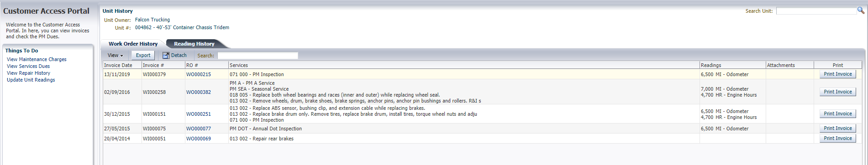Open repair order WO000077

click(198, 129)
